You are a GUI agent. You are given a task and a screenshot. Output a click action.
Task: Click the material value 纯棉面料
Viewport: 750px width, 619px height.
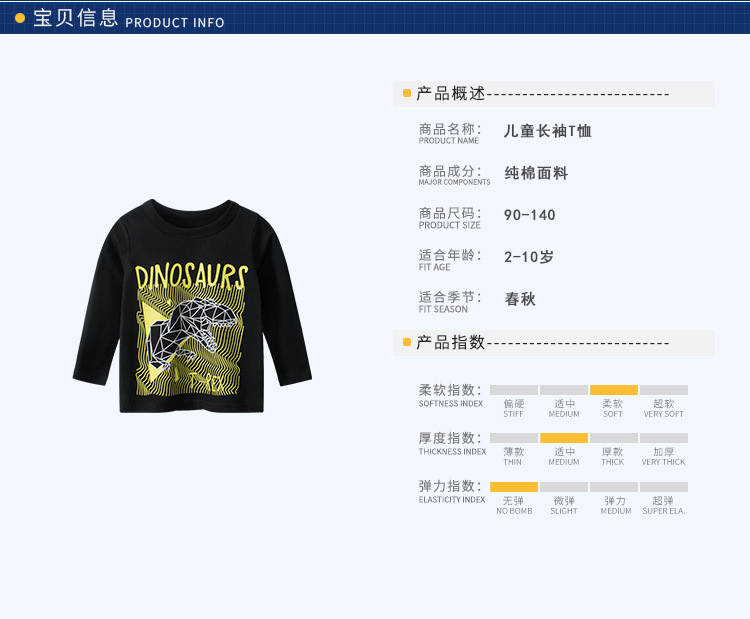point(536,173)
